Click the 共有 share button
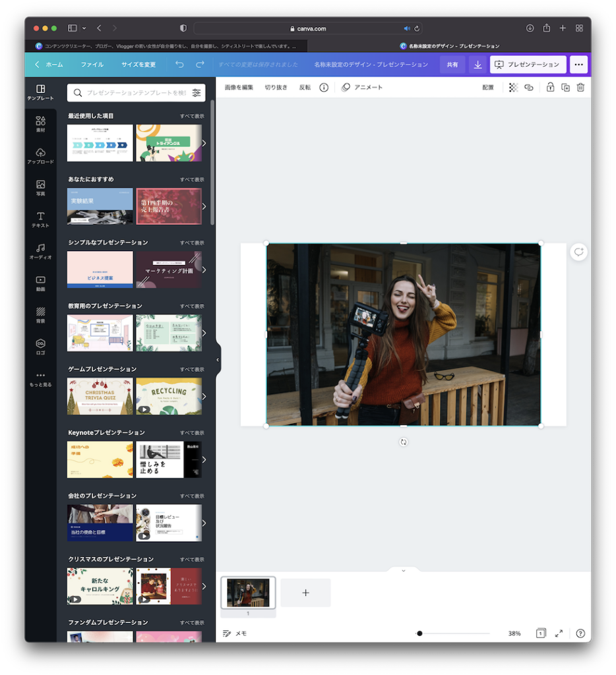 [x=452, y=65]
